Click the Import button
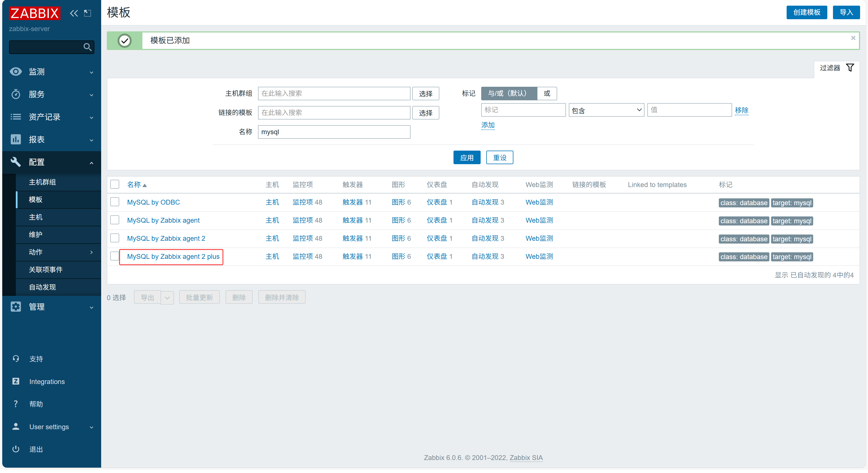The image size is (868, 473). (846, 12)
